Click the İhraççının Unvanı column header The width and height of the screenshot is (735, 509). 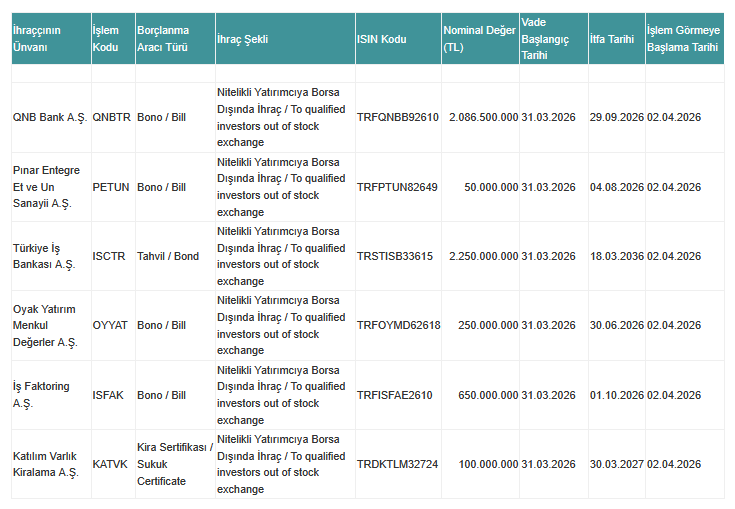click(37, 38)
